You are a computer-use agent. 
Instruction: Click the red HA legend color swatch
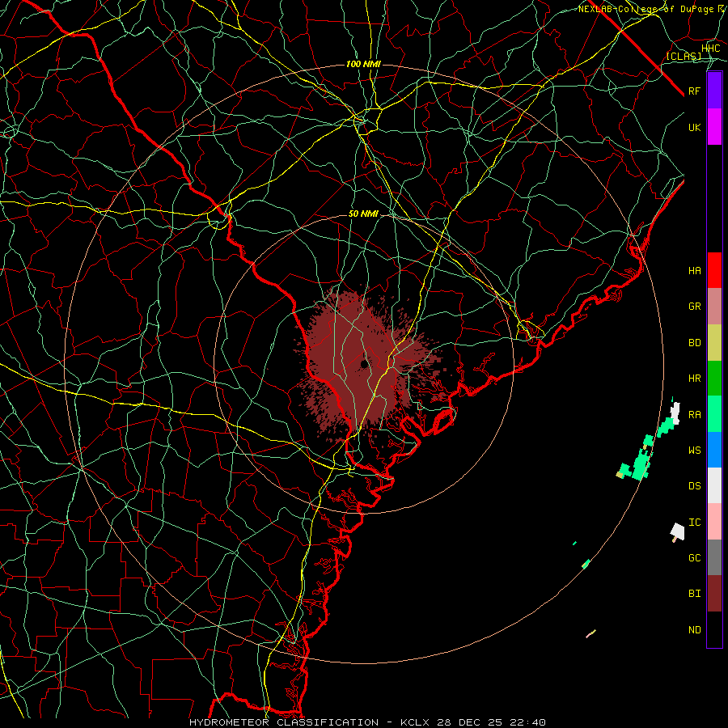(714, 270)
